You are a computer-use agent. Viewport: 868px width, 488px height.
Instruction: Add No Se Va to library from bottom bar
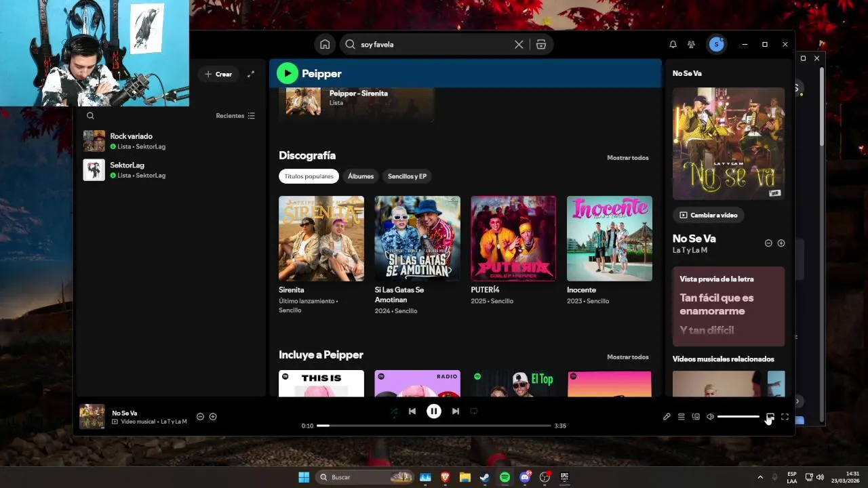pyautogui.click(x=213, y=416)
